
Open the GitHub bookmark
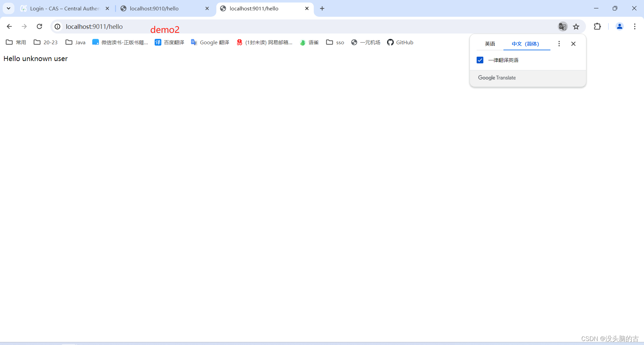pos(400,42)
